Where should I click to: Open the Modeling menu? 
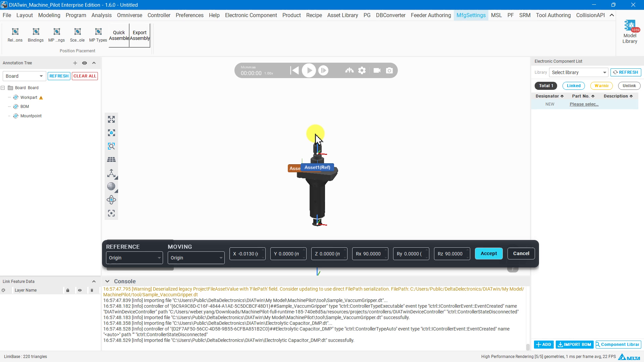pyautogui.click(x=49, y=15)
